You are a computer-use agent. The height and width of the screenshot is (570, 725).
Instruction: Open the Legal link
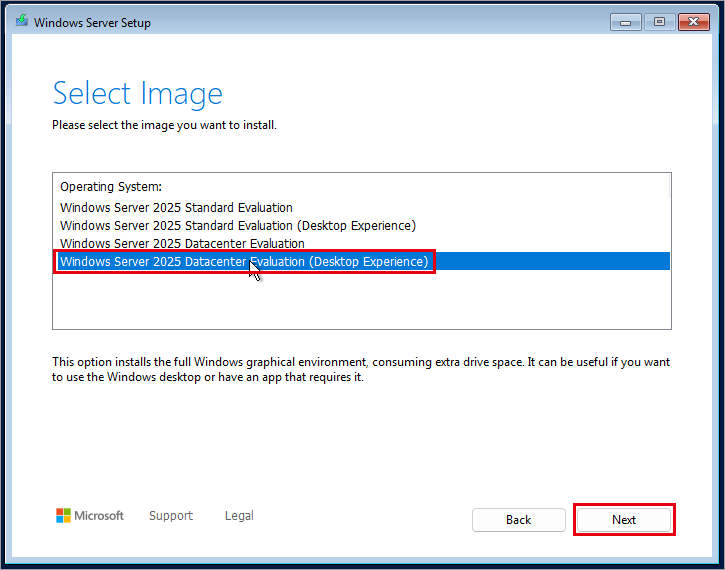pyautogui.click(x=239, y=515)
